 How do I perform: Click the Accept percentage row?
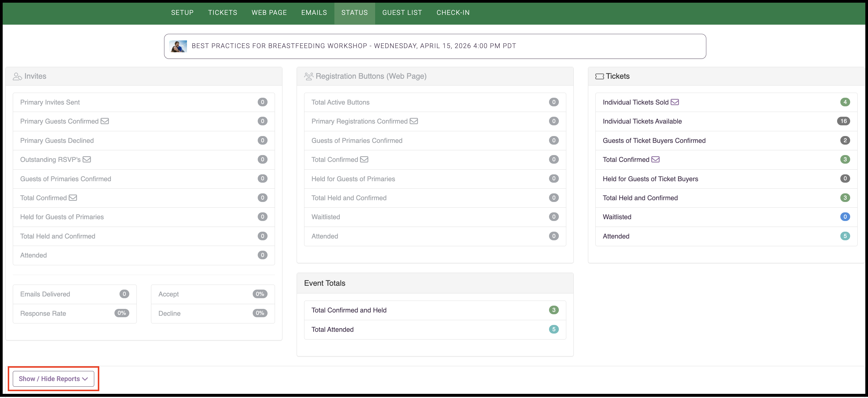[213, 294]
